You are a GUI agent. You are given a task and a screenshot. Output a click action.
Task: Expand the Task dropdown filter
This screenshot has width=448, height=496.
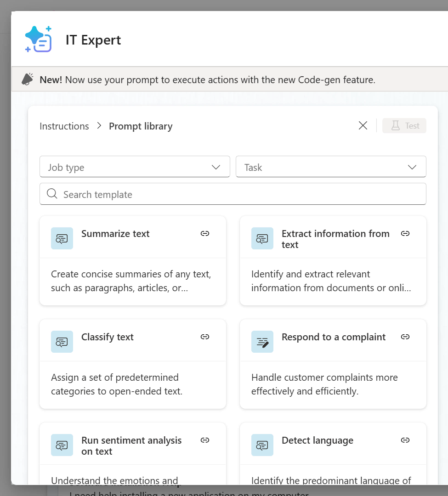coord(330,167)
